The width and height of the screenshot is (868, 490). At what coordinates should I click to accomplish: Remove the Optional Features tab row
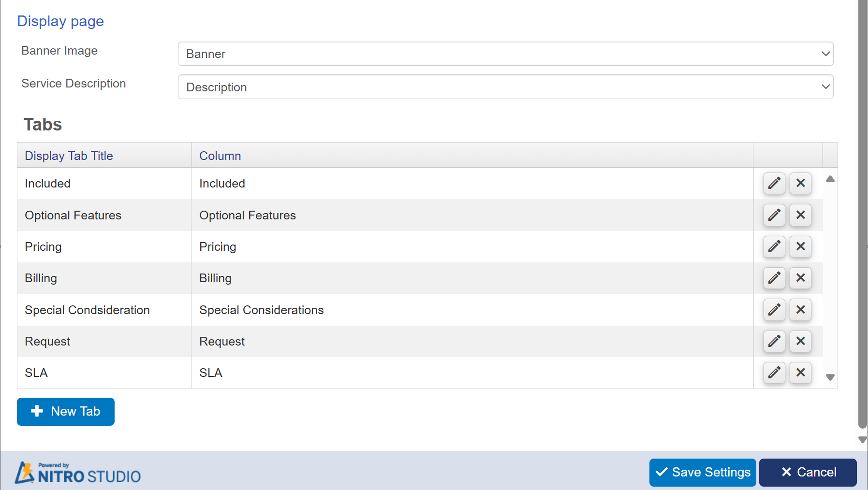(x=800, y=215)
